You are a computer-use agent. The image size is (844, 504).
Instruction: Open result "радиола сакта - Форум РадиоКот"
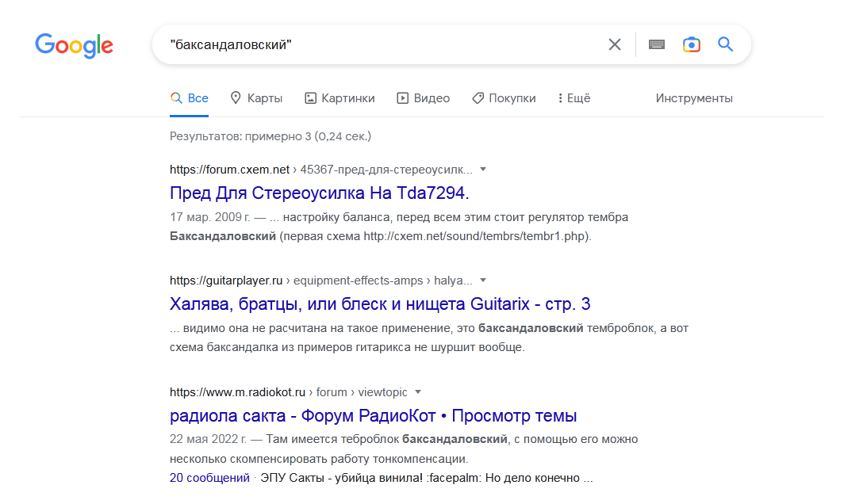(373, 416)
